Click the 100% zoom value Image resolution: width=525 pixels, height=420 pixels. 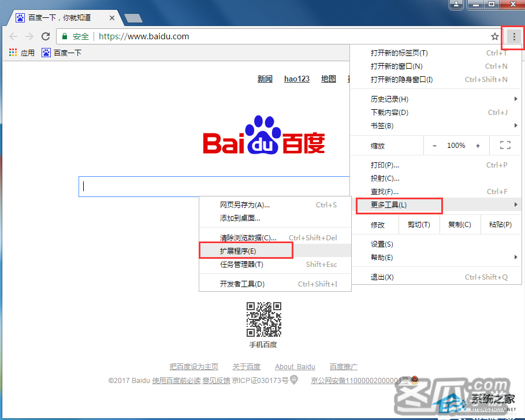[x=456, y=146]
